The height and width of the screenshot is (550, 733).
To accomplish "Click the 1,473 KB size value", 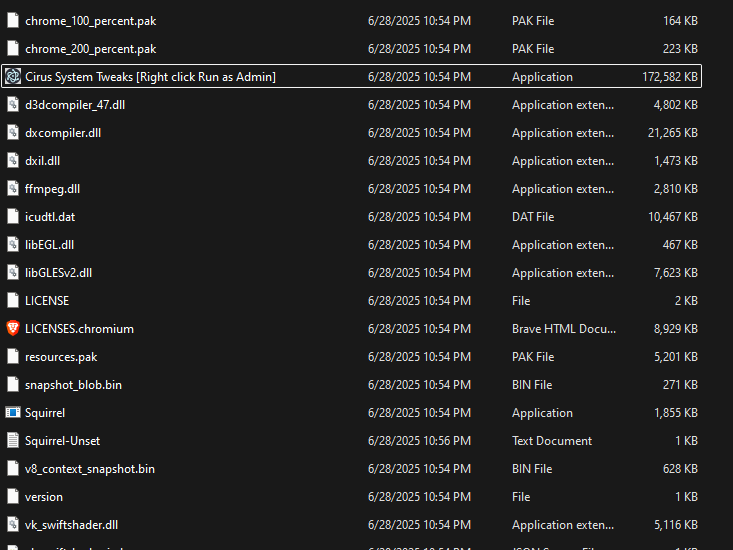I will (x=676, y=161).
